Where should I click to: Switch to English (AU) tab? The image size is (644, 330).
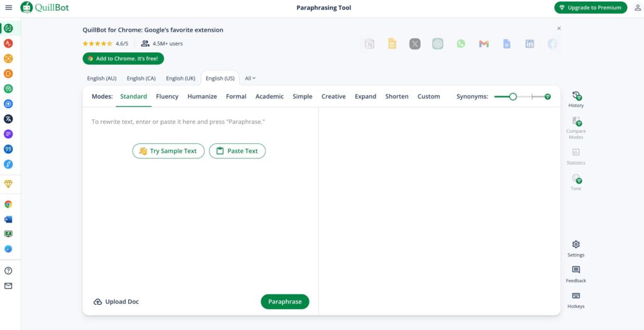[102, 79]
